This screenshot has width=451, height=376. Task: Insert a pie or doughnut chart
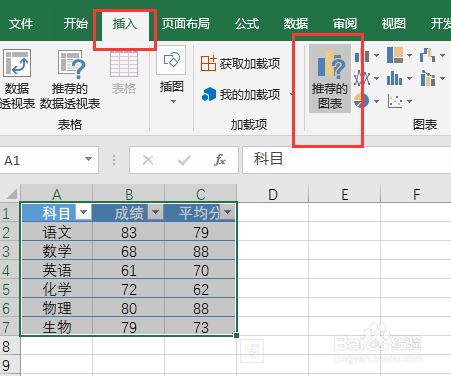(362, 101)
